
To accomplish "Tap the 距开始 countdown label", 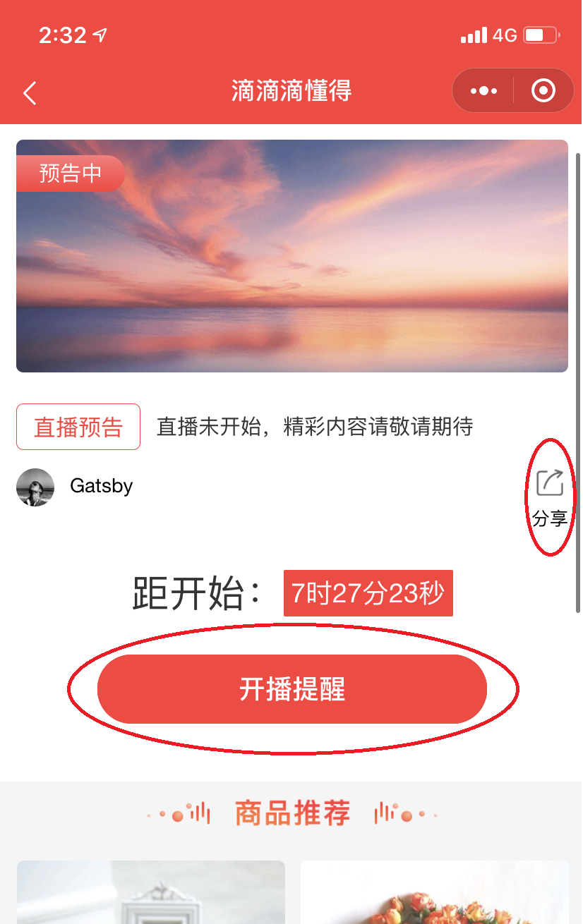I will pos(198,593).
